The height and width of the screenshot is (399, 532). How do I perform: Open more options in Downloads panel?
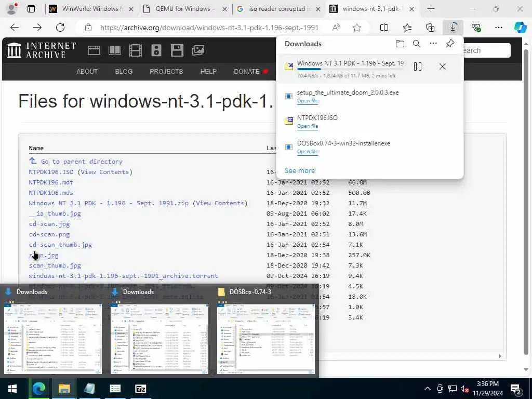(x=433, y=44)
